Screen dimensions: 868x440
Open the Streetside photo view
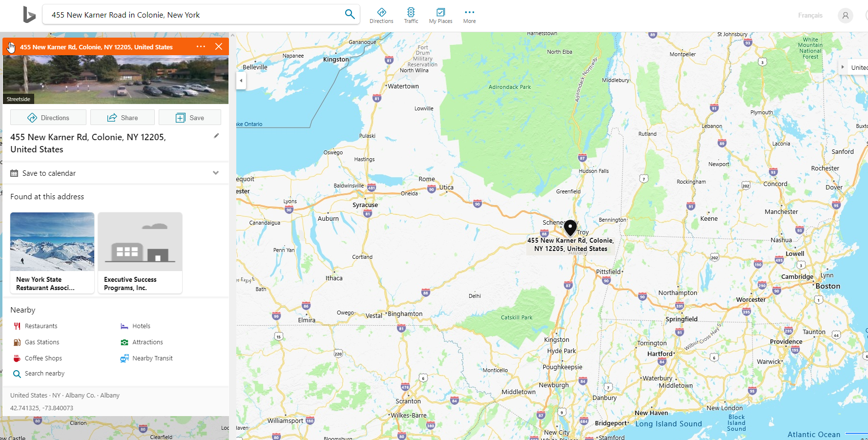point(116,80)
